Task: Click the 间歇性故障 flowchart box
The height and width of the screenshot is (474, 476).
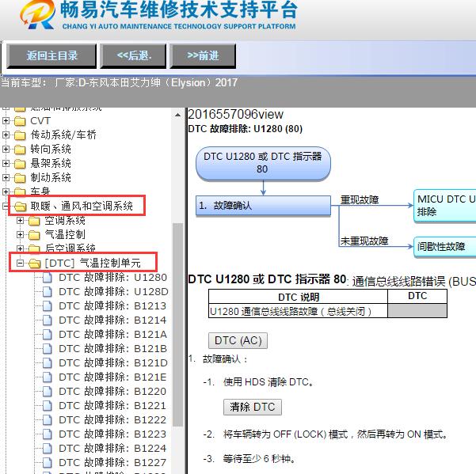Action: [445, 247]
